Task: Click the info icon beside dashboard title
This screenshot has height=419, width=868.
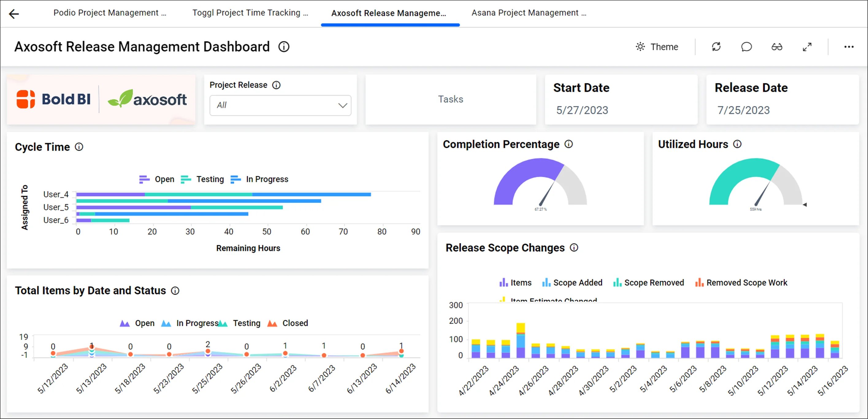Action: pyautogui.click(x=284, y=47)
